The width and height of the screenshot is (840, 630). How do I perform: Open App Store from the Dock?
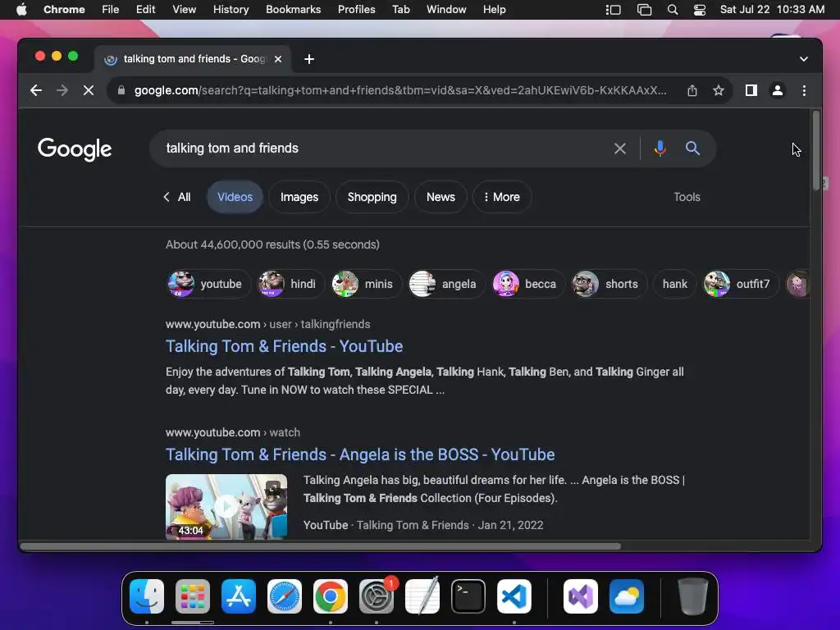(x=239, y=596)
